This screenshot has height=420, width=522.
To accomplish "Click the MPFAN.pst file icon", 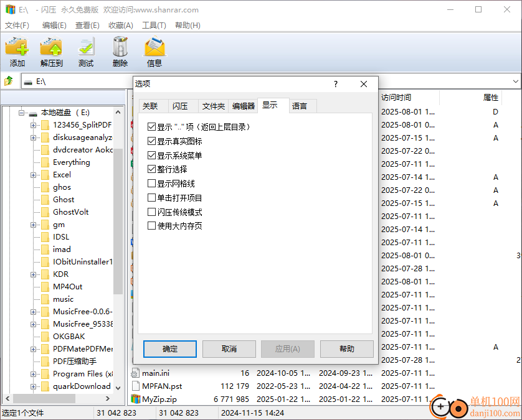I will [136, 386].
